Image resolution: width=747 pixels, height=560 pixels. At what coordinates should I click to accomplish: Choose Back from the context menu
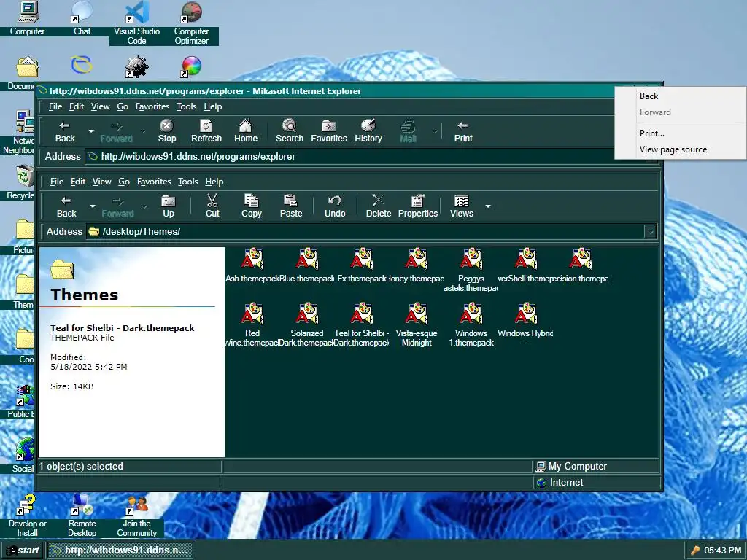[x=681, y=96]
